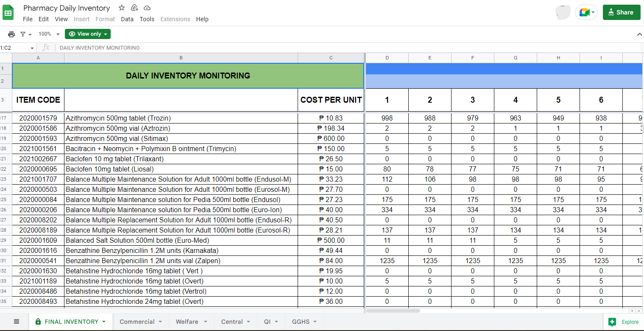Select item code 2020000695 cell
This screenshot has height=331, width=644.
point(38,169)
